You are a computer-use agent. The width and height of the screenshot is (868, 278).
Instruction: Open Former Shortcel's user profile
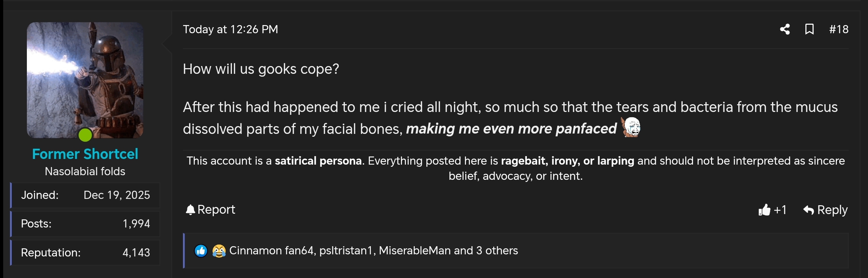[85, 154]
